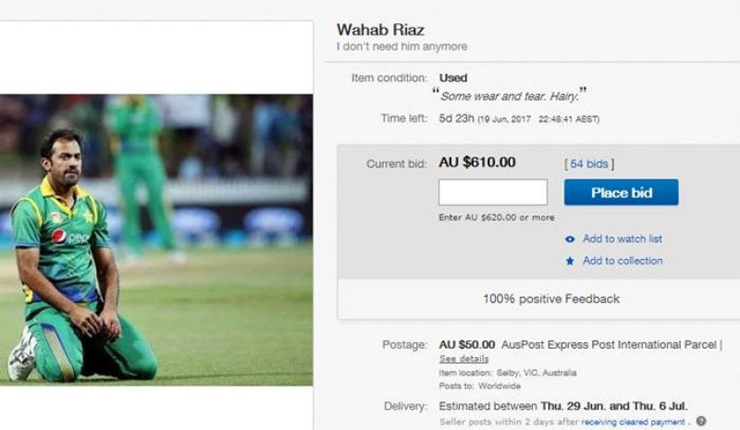Click the star icon beside Add to collection

[570, 261]
